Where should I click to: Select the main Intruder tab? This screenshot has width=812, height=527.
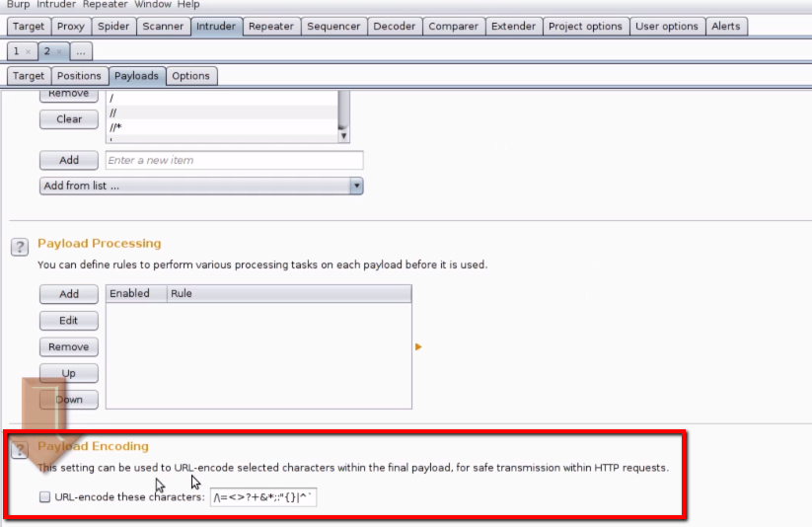pos(216,27)
